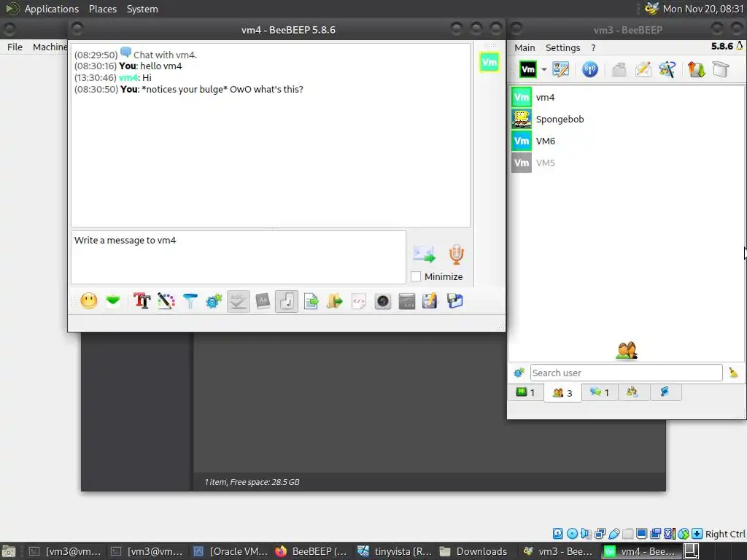Switch to the green screen tab showing 1
The height and width of the screenshot is (560, 747).
(x=525, y=392)
